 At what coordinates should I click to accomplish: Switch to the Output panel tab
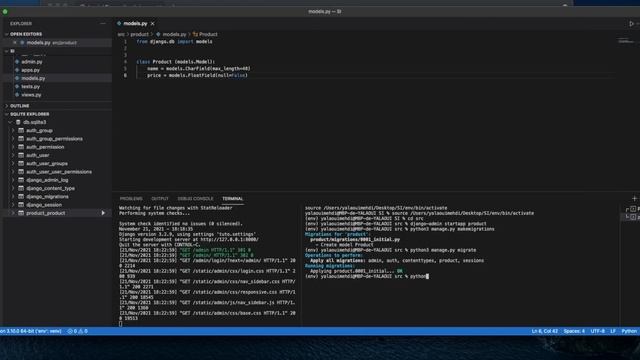tap(160, 199)
